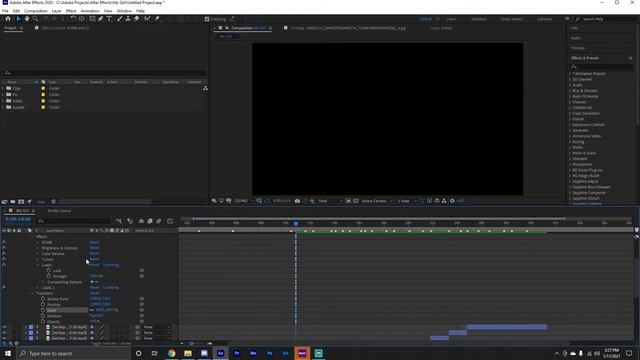The height and width of the screenshot is (360, 640).
Task: Open the Graph Editor icon in timeline
Action: pyautogui.click(x=170, y=221)
